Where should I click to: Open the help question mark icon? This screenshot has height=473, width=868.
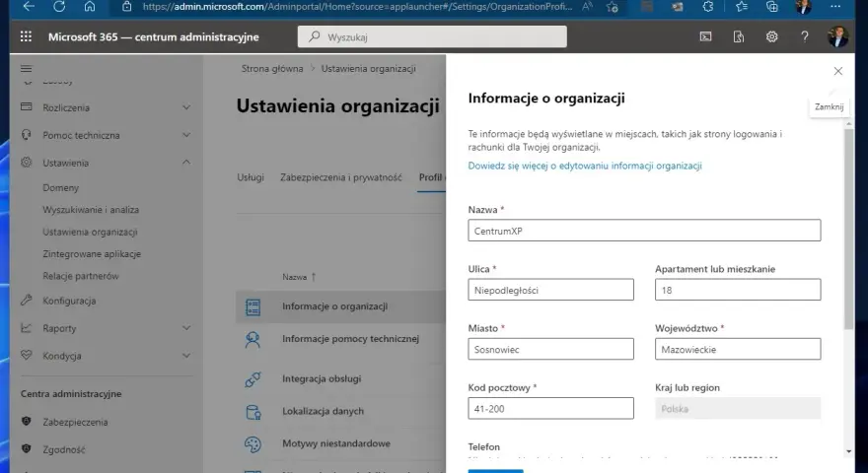(x=804, y=36)
